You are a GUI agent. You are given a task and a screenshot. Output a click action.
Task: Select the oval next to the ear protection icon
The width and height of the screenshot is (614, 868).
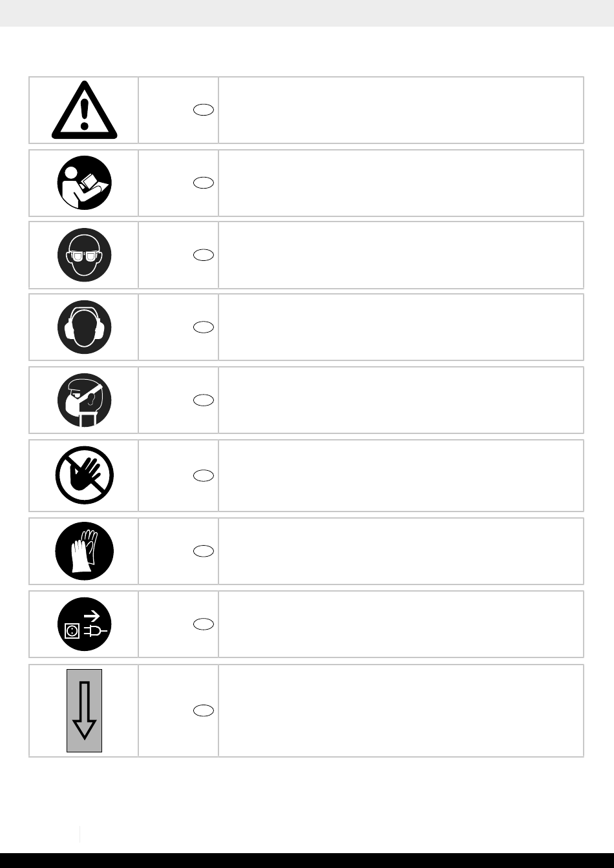[203, 327]
